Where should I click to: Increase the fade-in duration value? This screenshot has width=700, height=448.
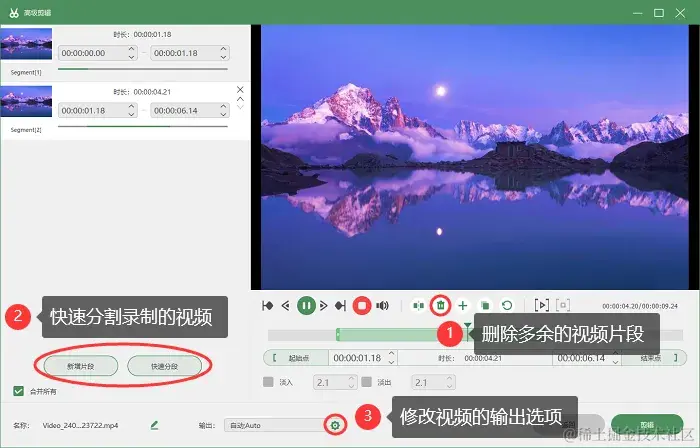[351, 378]
